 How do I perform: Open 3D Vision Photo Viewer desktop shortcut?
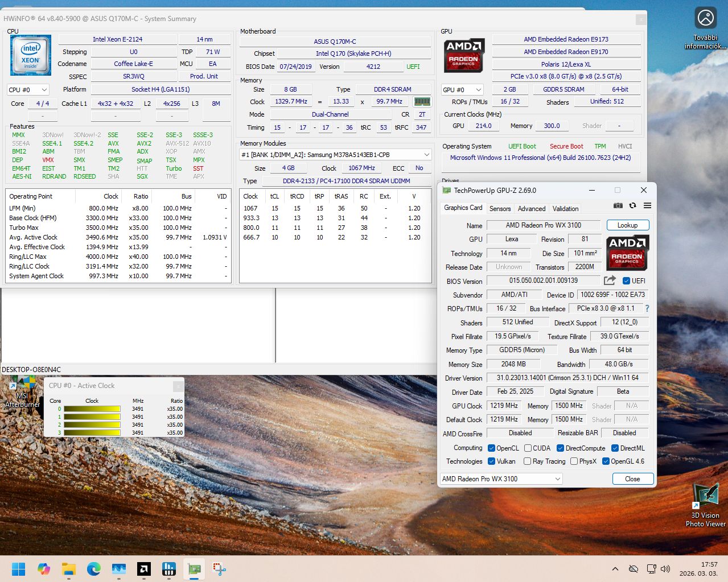pyautogui.click(x=706, y=505)
